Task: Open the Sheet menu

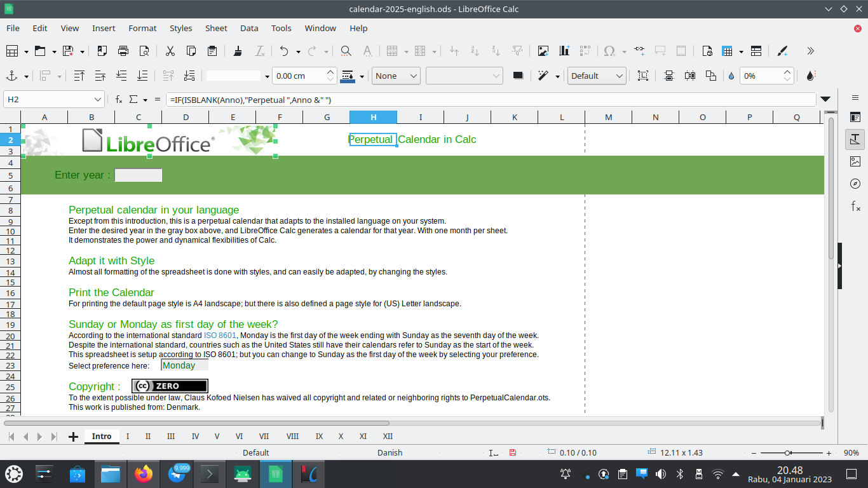Action: pos(216,28)
